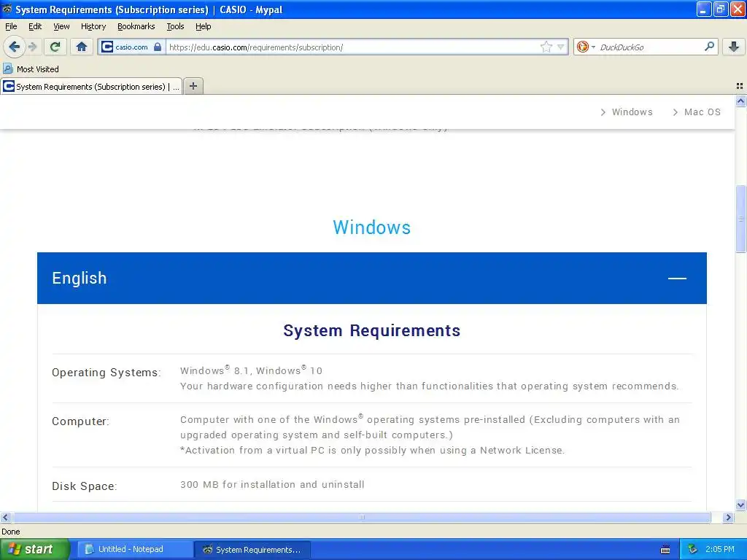Click the English accordion header
747x560 pixels.
(371, 278)
